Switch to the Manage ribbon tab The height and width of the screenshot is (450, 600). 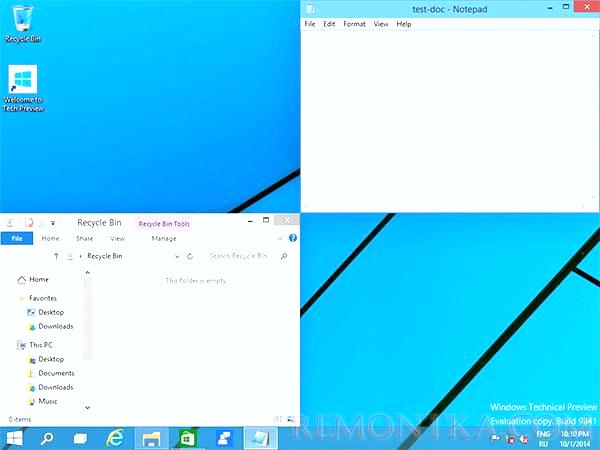pyautogui.click(x=164, y=238)
